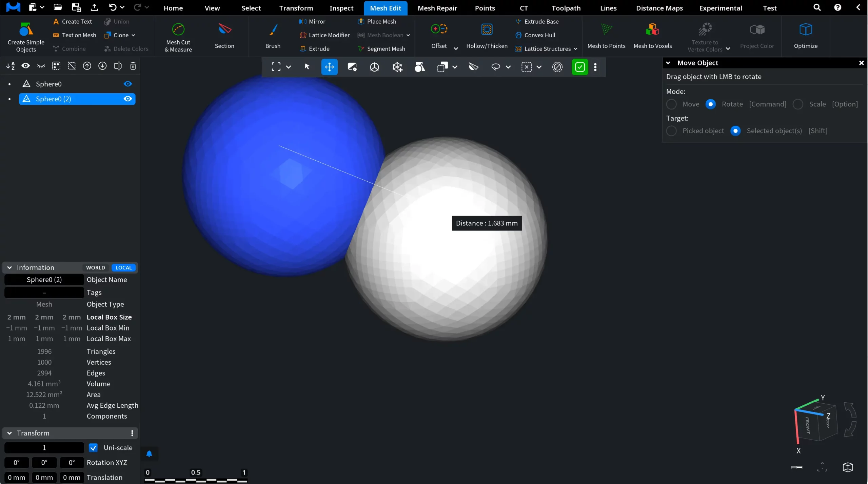Open the View menu
This screenshot has width=868, height=484.
click(x=212, y=8)
